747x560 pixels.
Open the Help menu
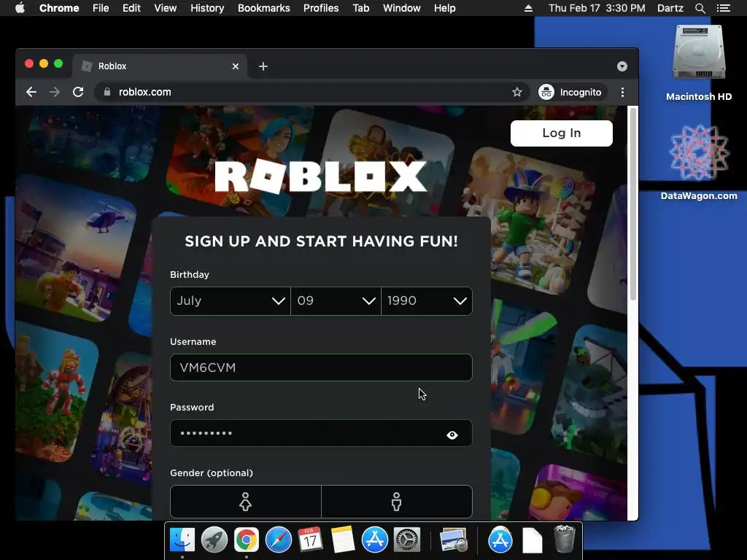pyautogui.click(x=444, y=8)
